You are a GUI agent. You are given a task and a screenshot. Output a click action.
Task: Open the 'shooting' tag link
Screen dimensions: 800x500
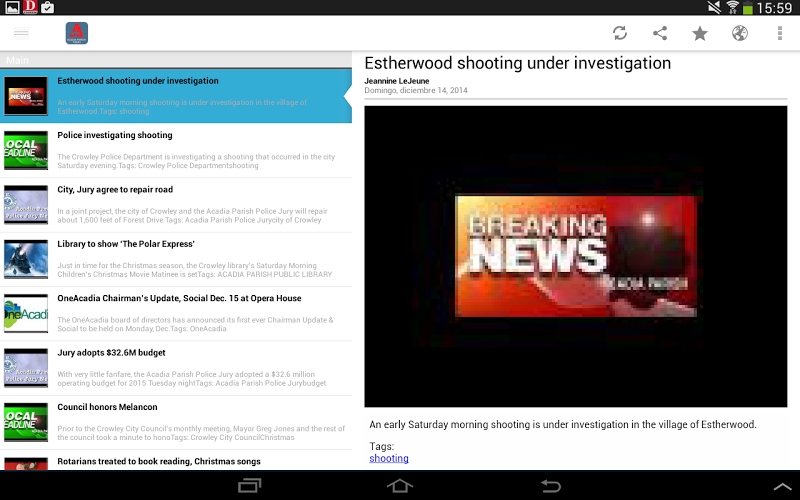tap(389, 458)
